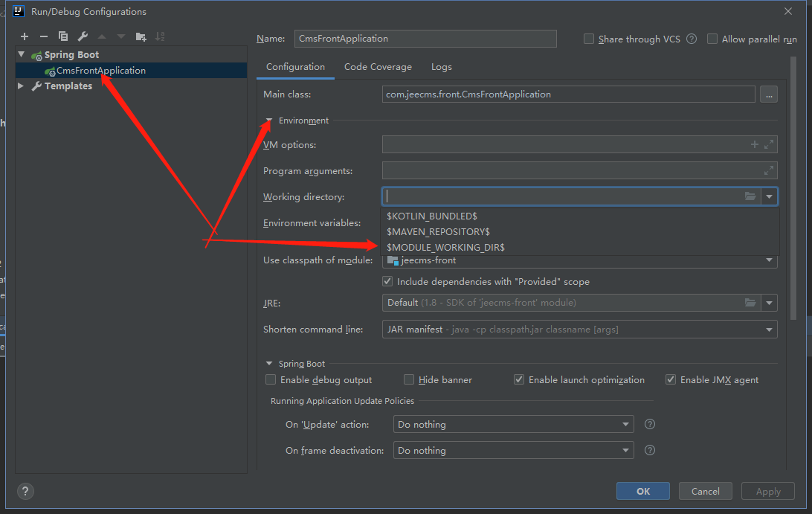
Task: Enable the Share through VCS checkbox
Action: point(589,39)
